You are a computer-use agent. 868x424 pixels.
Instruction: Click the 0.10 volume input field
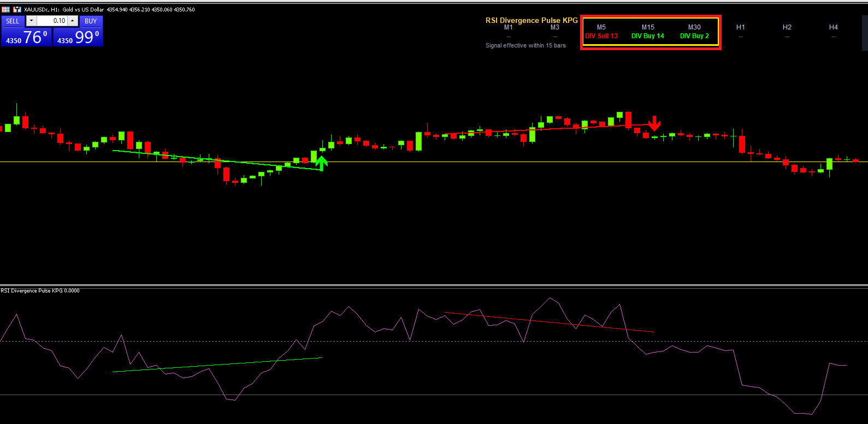pos(52,21)
